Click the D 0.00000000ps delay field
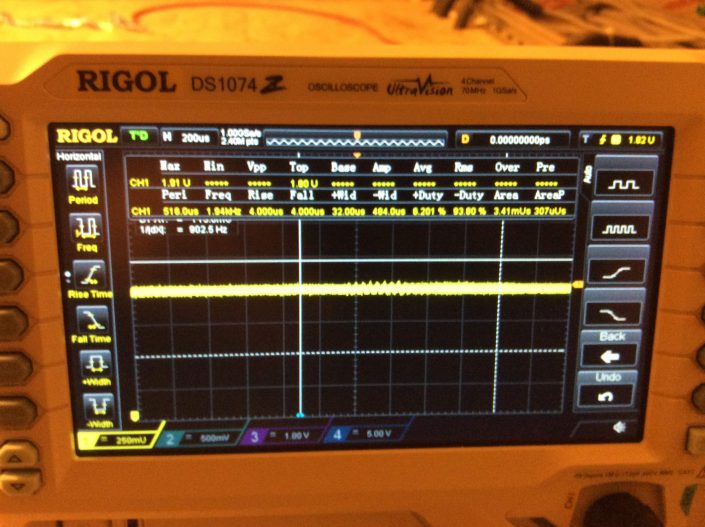 (x=513, y=139)
